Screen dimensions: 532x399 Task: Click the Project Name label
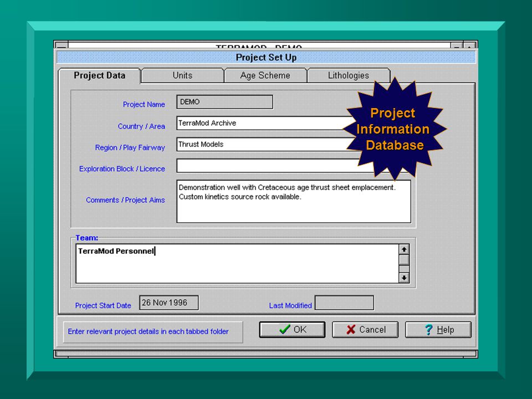click(x=144, y=104)
